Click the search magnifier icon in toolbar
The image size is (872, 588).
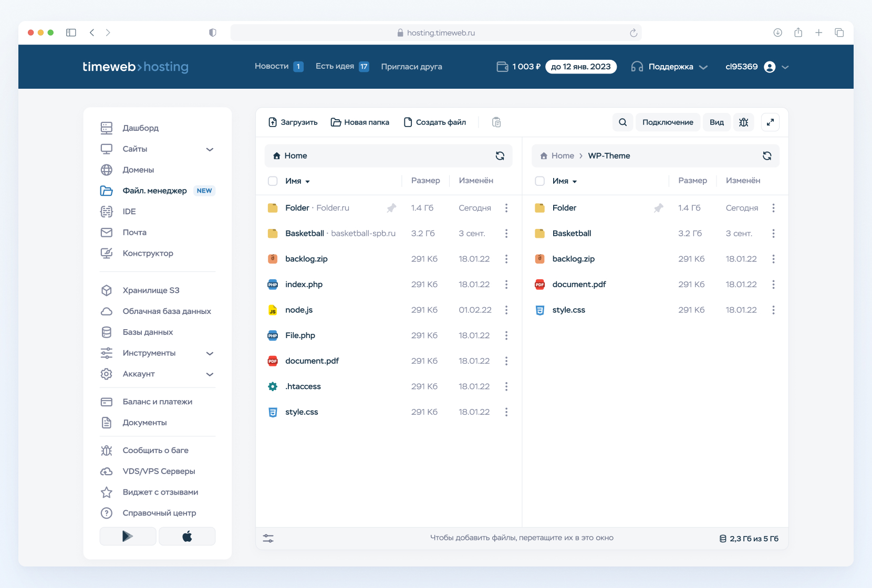622,122
